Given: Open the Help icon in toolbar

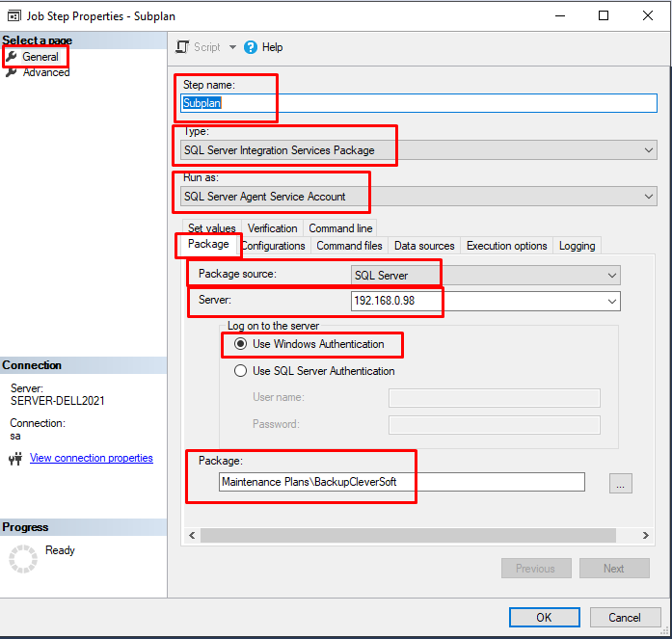Looking at the screenshot, I should coord(251,47).
